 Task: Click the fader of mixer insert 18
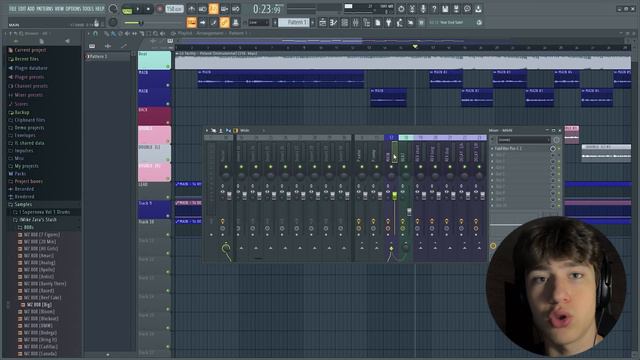pos(409,211)
